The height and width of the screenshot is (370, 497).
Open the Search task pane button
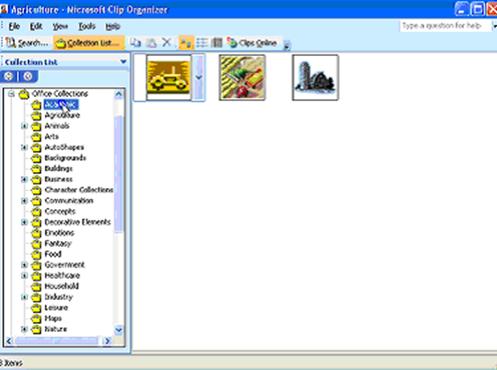pos(27,43)
